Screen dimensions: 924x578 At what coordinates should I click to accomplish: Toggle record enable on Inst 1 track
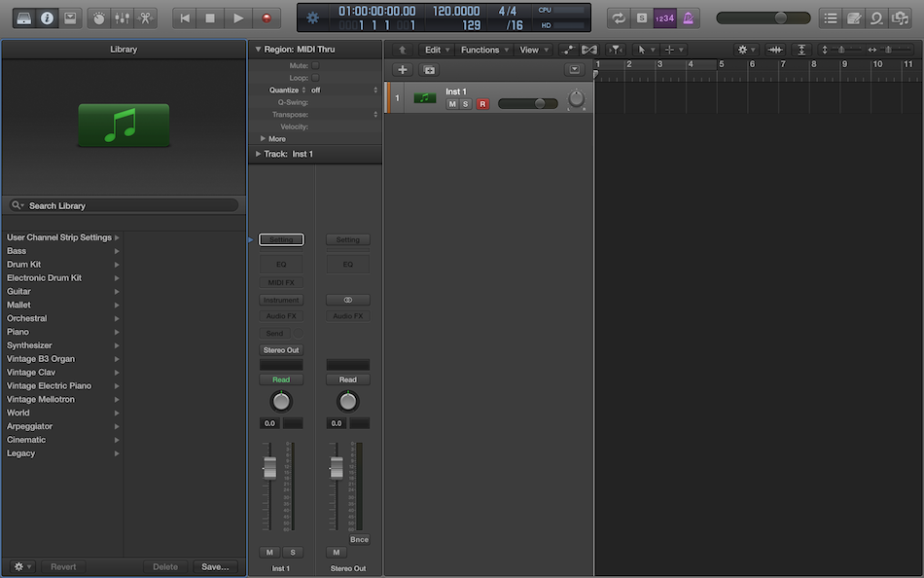coord(482,104)
